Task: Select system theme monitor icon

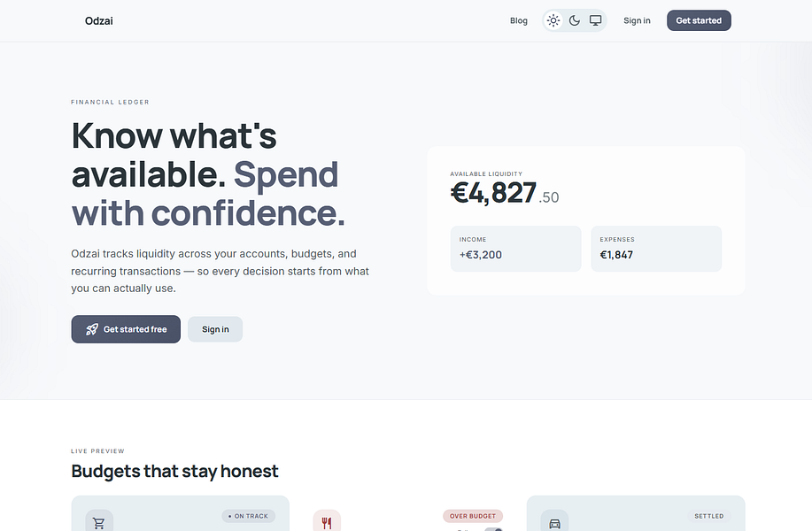Action: pyautogui.click(x=596, y=20)
